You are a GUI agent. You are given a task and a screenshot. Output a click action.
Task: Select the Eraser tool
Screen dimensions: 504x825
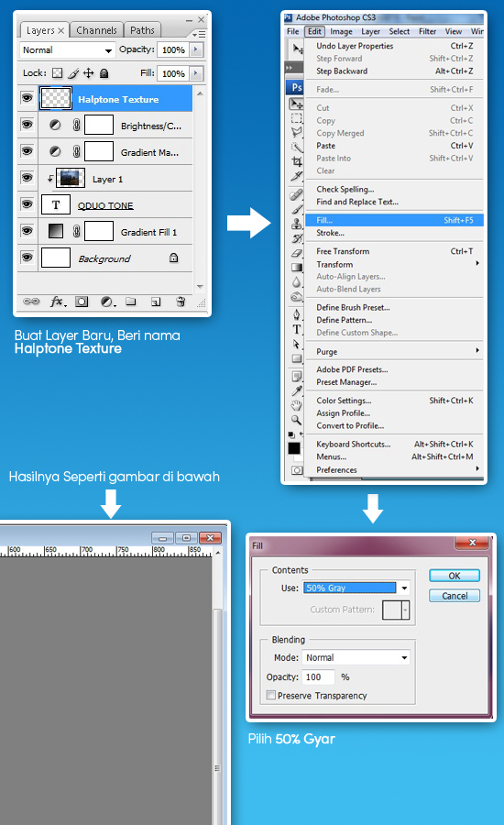297,253
